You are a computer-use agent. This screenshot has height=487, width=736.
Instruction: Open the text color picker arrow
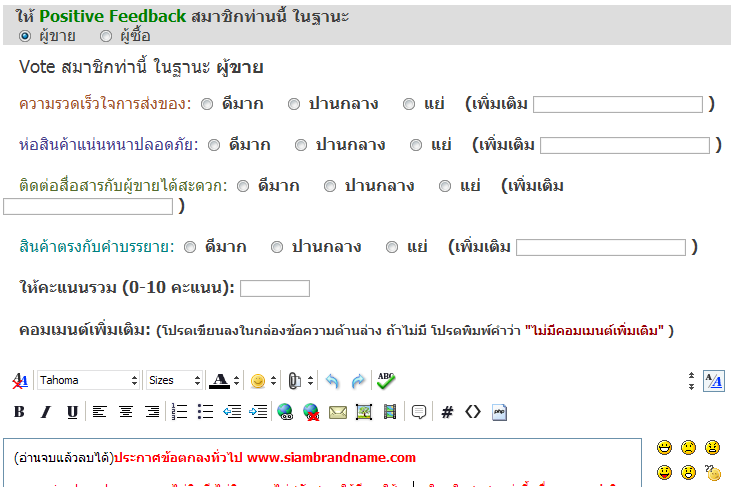click(236, 381)
